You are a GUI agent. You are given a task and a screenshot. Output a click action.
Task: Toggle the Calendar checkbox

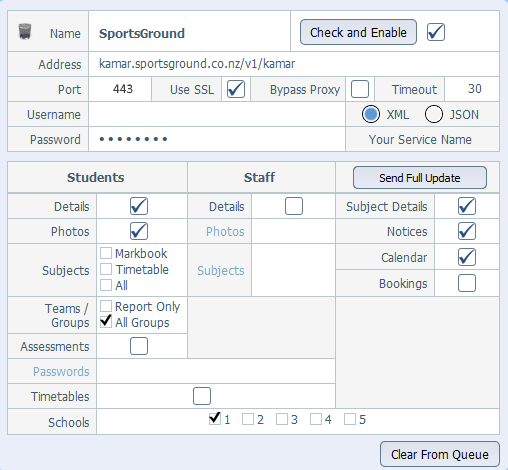pyautogui.click(x=467, y=257)
